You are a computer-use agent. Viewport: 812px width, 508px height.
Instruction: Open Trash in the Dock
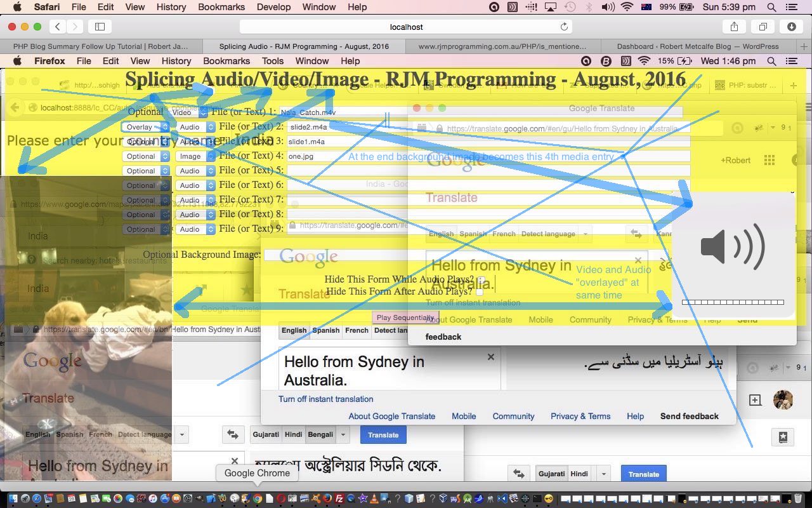(798, 499)
